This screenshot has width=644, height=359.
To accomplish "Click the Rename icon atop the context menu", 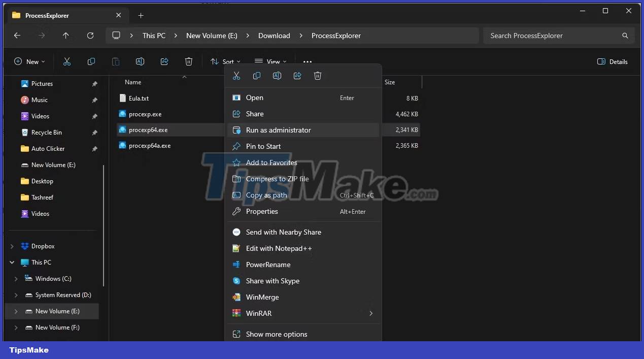I will click(277, 75).
